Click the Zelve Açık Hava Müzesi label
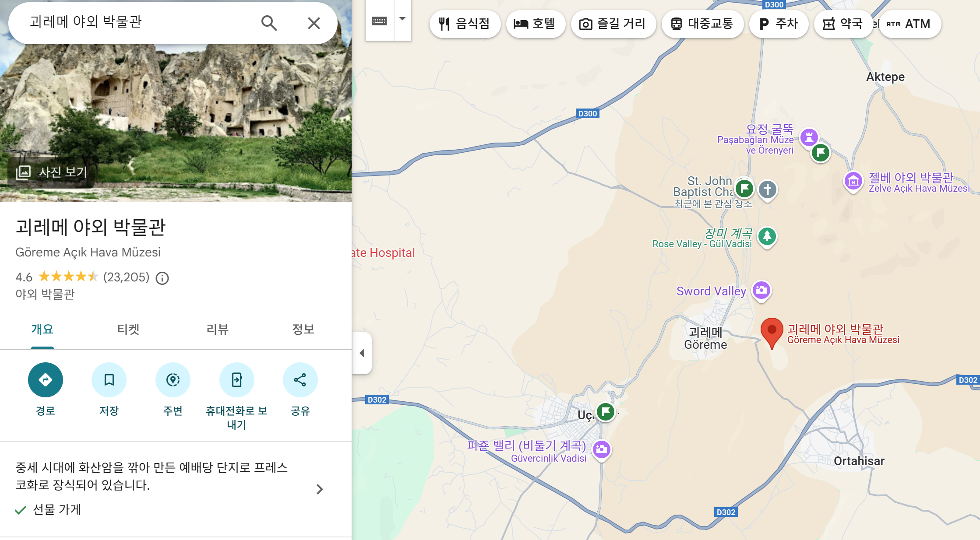This screenshot has width=980, height=540. [x=919, y=189]
